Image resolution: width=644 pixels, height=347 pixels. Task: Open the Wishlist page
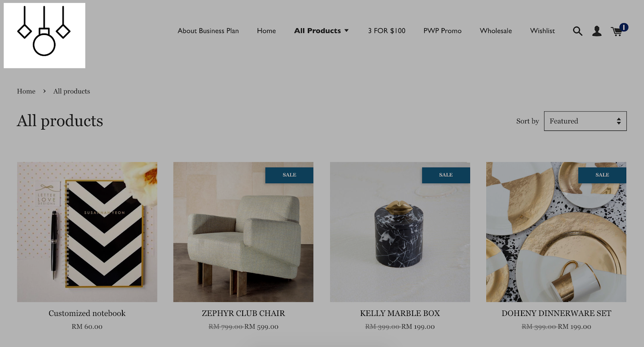pos(542,31)
